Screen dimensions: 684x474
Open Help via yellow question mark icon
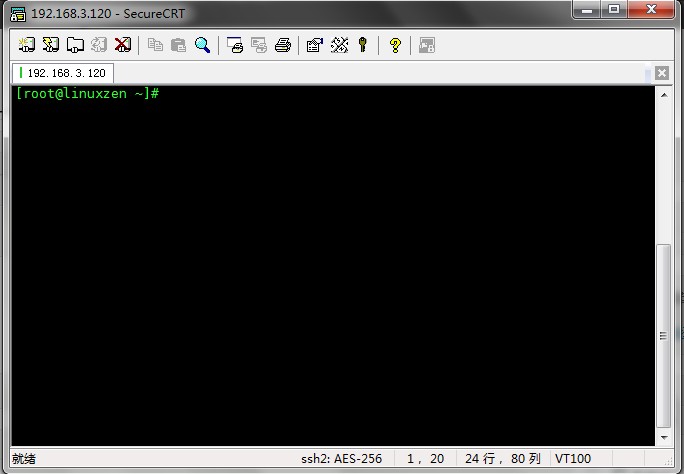(x=395, y=45)
